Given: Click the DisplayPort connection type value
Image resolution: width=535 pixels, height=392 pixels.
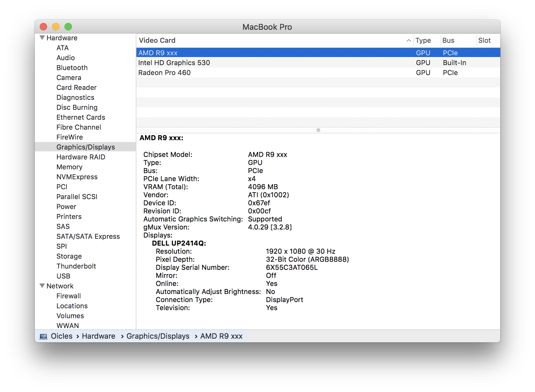Looking at the screenshot, I should tap(284, 300).
